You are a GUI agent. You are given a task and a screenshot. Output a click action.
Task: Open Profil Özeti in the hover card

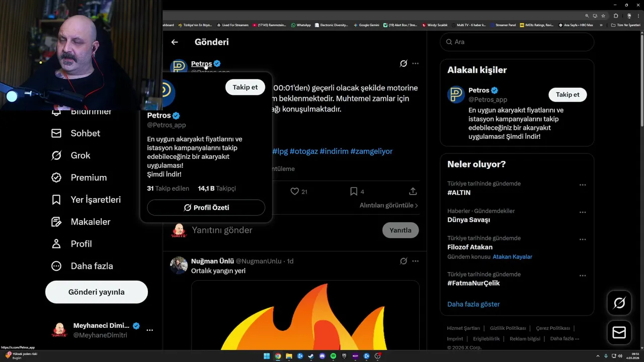tap(206, 208)
